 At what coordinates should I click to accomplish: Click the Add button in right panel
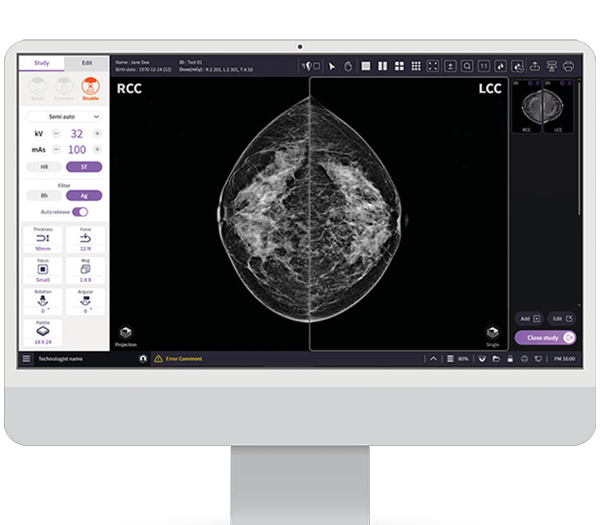click(x=529, y=318)
